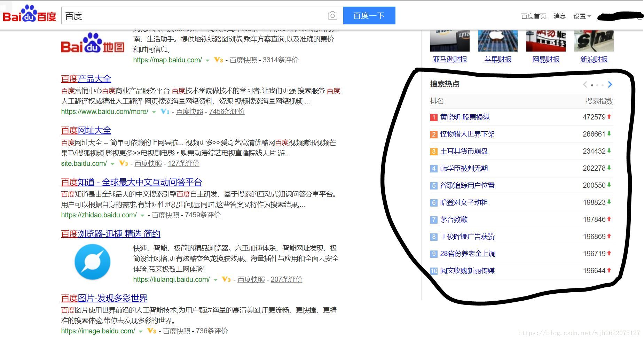644x340 pixels.
Task: Open 百度首页 in the top navigation
Action: pyautogui.click(x=533, y=16)
